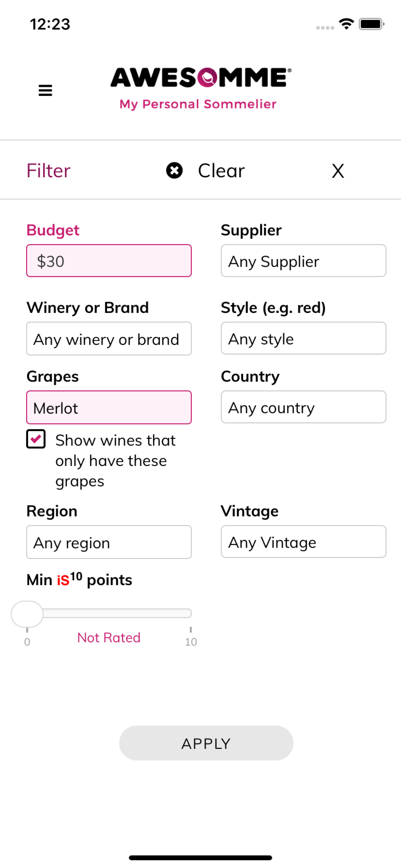Tap the Wi-Fi status icon
Image resolution: width=401 pixels, height=868 pixels.
click(346, 24)
